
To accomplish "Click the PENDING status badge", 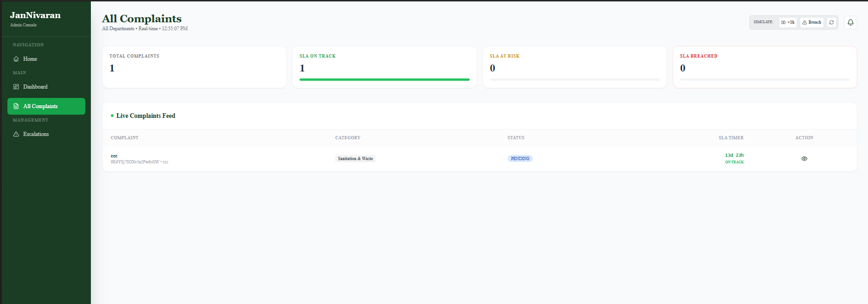I will 520,159.
